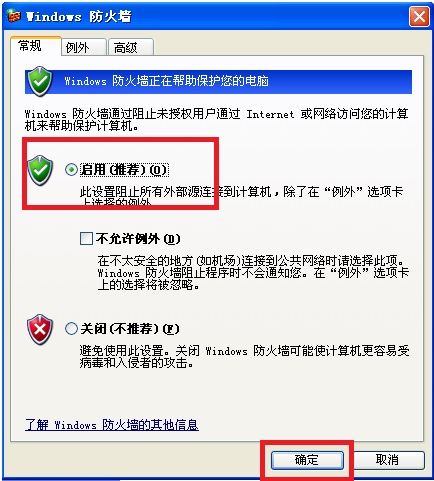Click the description text under 关闭(不推荐)
The image size is (434, 481).
[x=244, y=357]
